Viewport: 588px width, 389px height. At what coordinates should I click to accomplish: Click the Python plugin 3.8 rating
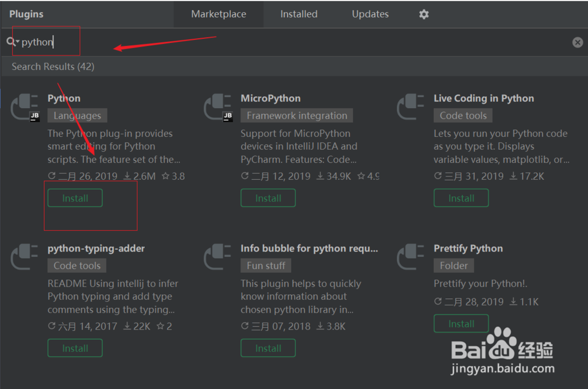pos(173,176)
